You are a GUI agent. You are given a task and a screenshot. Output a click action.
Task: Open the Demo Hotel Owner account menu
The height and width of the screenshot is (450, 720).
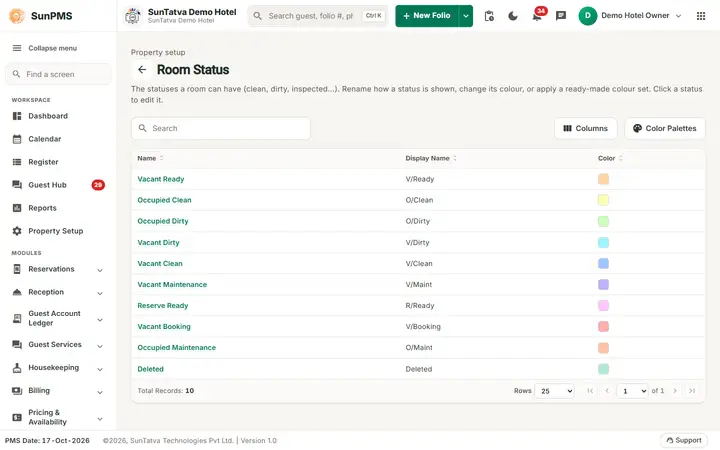click(630, 16)
